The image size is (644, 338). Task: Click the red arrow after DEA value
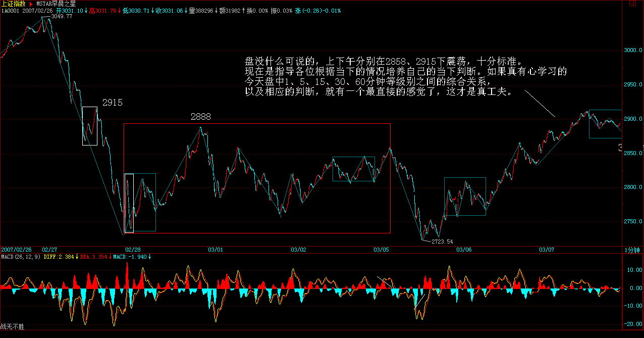pos(109,257)
